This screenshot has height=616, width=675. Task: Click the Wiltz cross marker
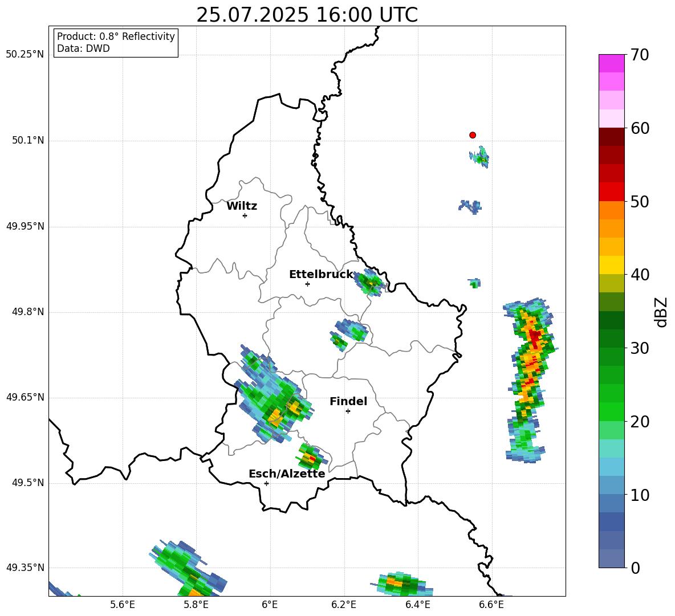pyautogui.click(x=245, y=215)
